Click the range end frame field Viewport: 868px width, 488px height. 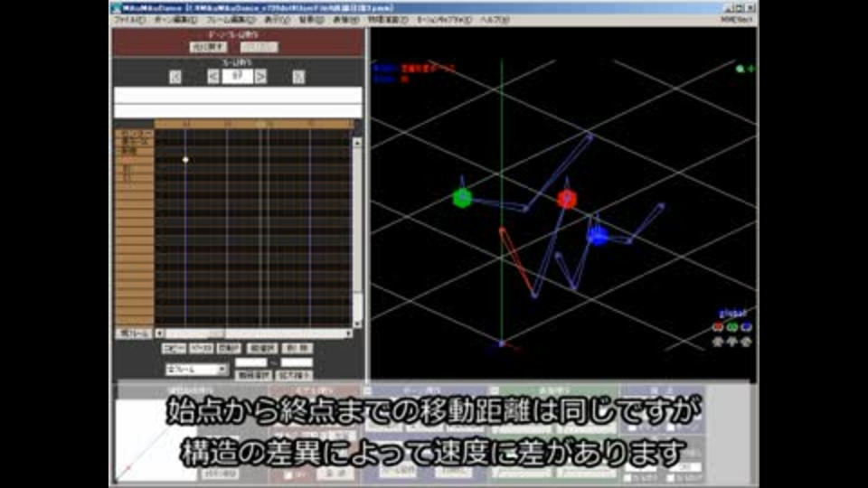[x=297, y=362]
